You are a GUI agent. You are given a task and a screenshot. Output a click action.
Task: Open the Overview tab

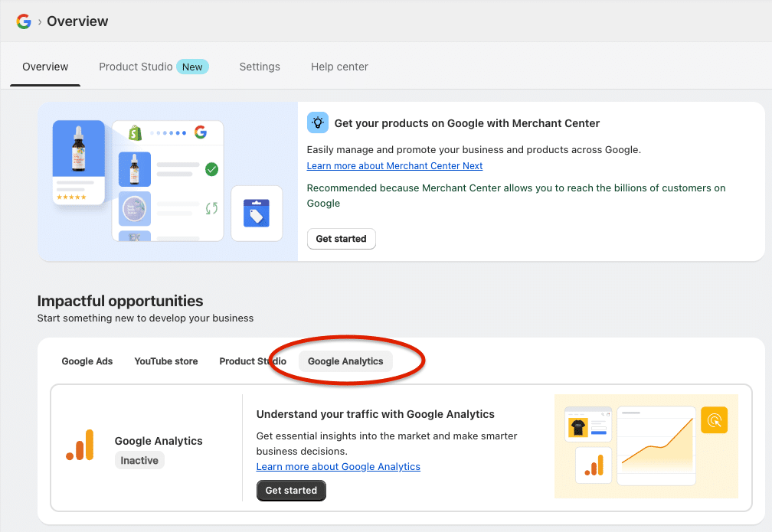point(45,67)
